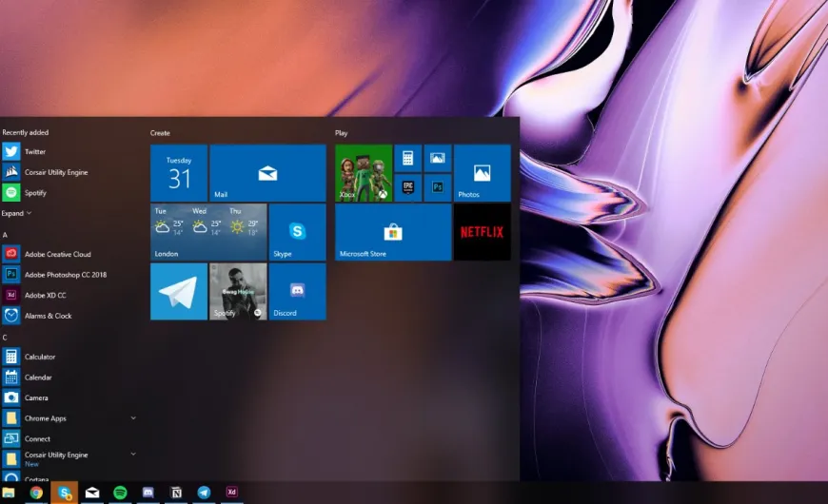Open the Connect app
This screenshot has width=828, height=504.
pos(69,438)
